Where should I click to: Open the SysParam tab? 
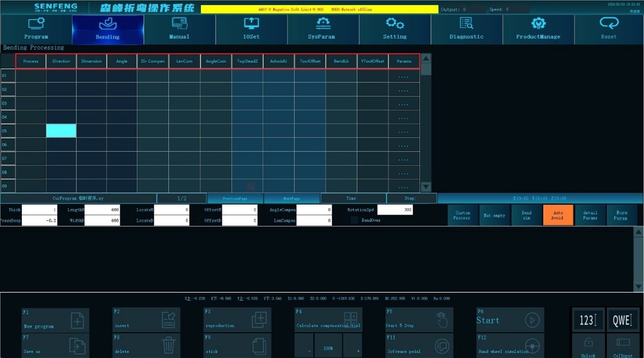(x=323, y=29)
